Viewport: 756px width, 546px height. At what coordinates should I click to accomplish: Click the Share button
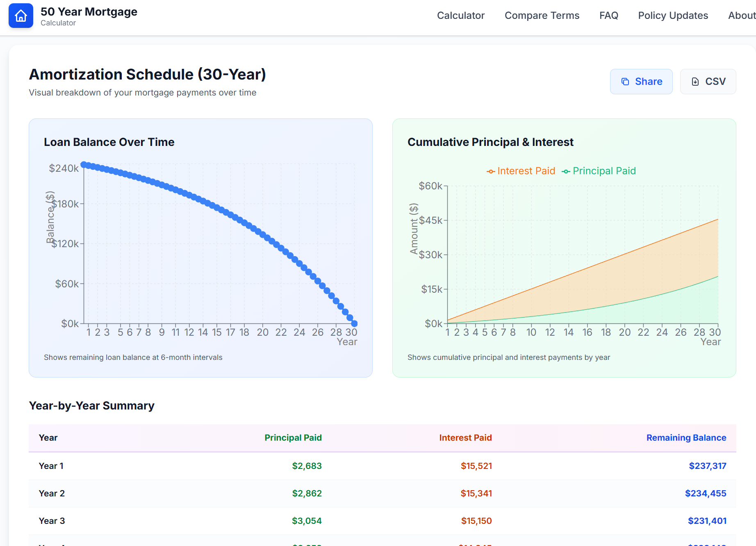pos(641,82)
